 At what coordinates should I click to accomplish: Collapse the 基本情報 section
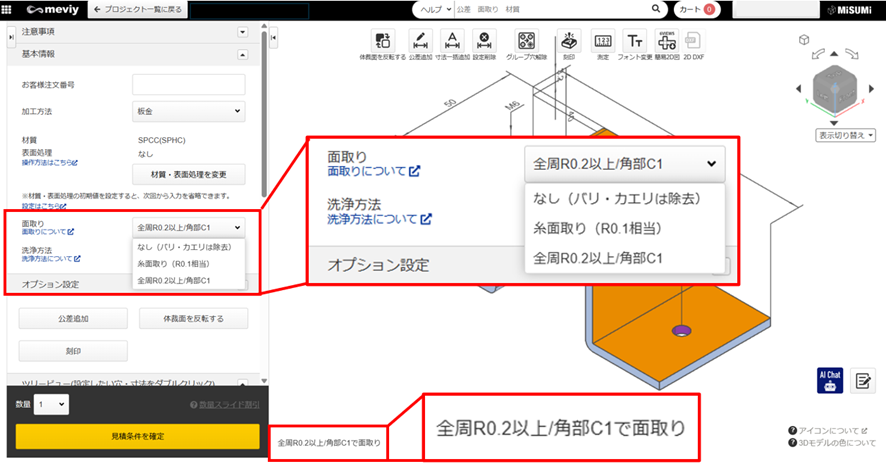[x=242, y=54]
